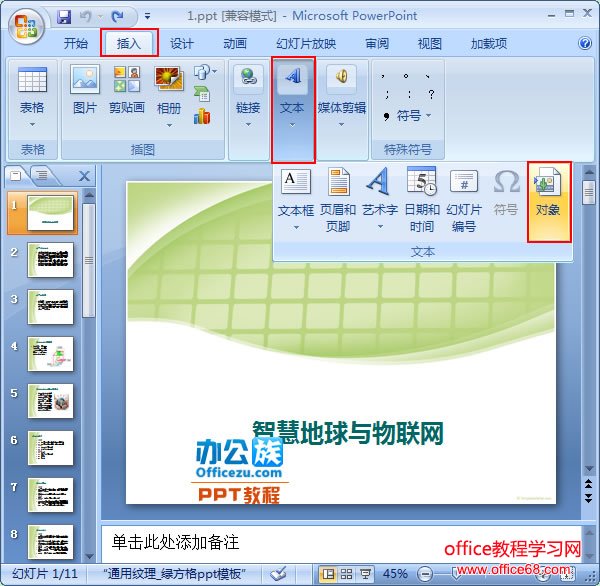Select slide 1 thumbnail
This screenshot has width=600, height=586.
(x=51, y=213)
